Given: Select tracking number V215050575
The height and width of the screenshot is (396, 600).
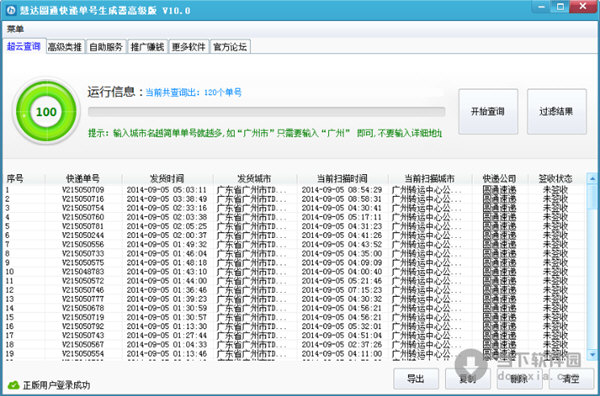Looking at the screenshot, I should tap(83, 262).
